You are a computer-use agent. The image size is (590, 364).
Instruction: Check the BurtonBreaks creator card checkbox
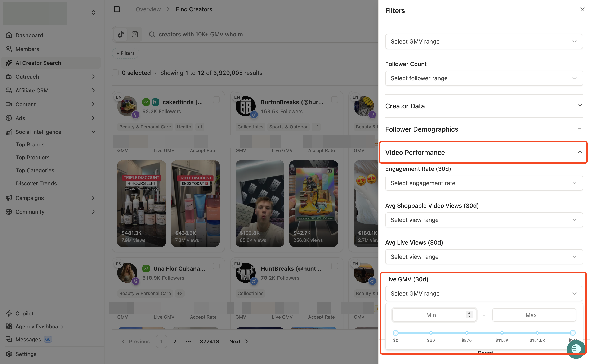[334, 99]
